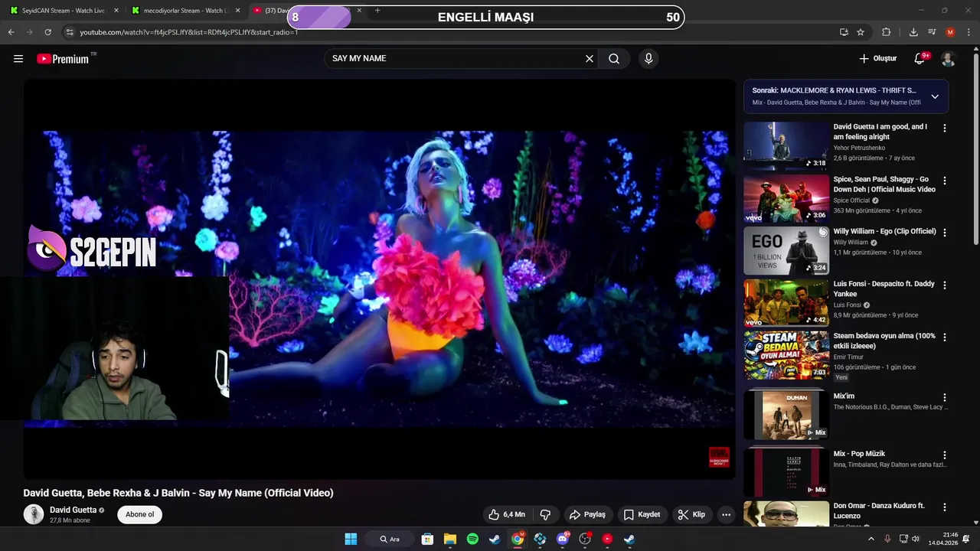Open the taskbar volume control
Viewport: 980px width, 551px height.
coord(917,539)
